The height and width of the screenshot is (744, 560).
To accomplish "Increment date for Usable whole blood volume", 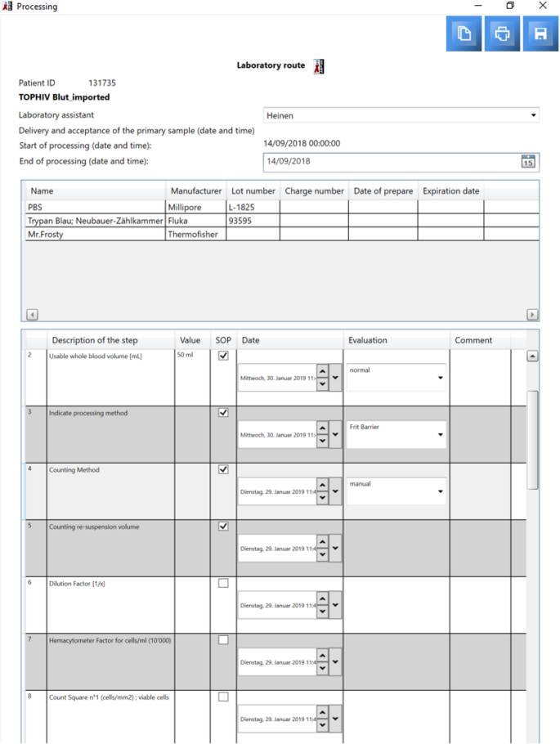I will [323, 371].
